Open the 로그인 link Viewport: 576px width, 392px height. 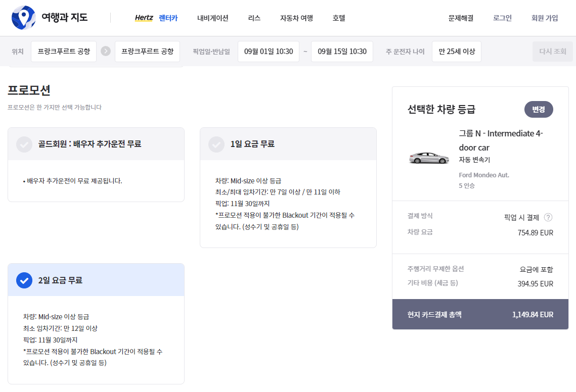tap(502, 18)
